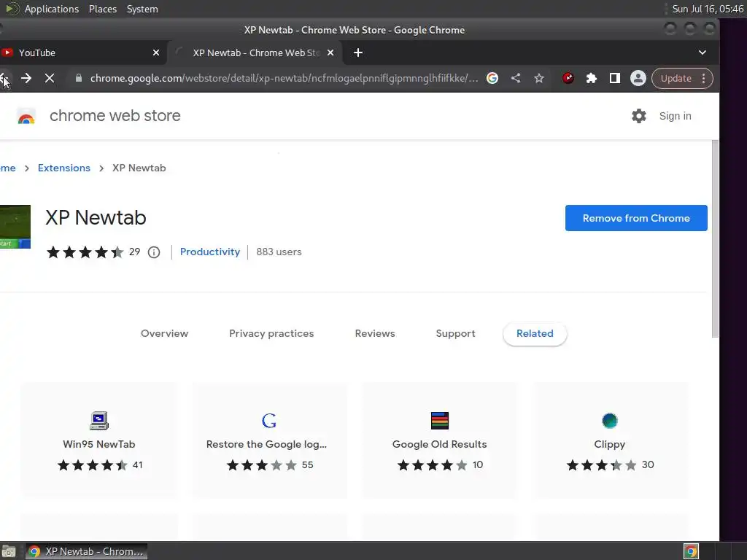Viewport: 747px width, 560px height.
Task: Click the 'XP Newtab' heading
Action: tap(96, 217)
